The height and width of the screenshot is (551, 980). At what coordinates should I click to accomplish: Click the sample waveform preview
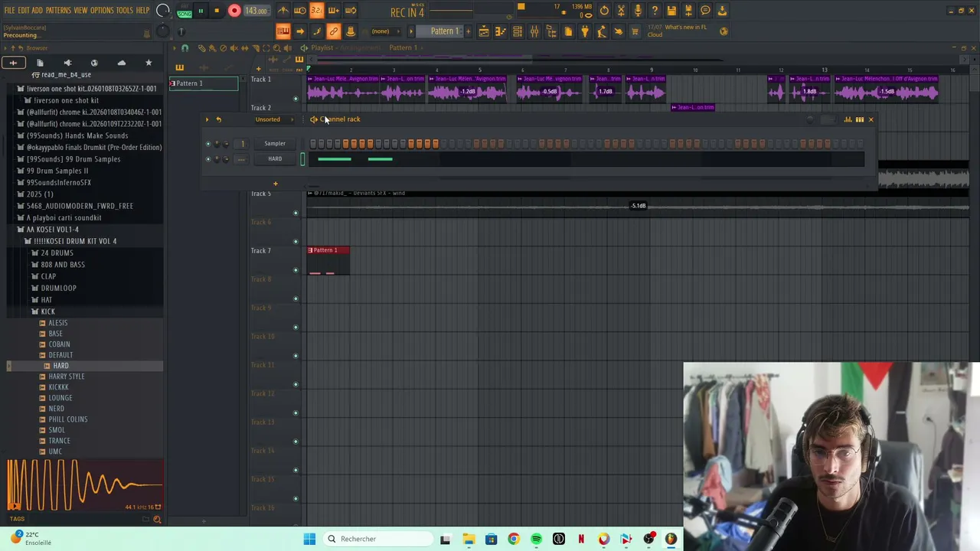(x=84, y=485)
